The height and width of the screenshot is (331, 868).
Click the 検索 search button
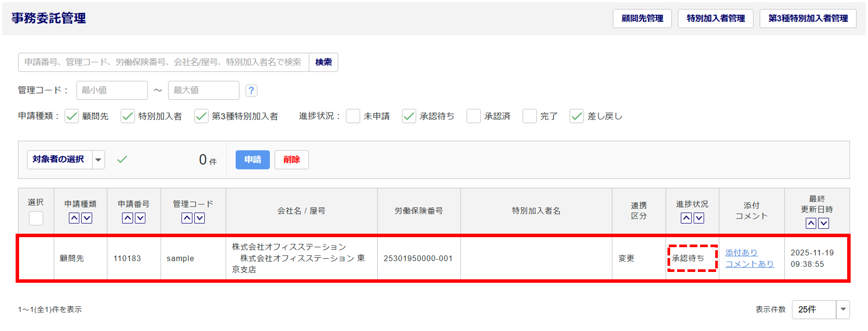pyautogui.click(x=323, y=62)
